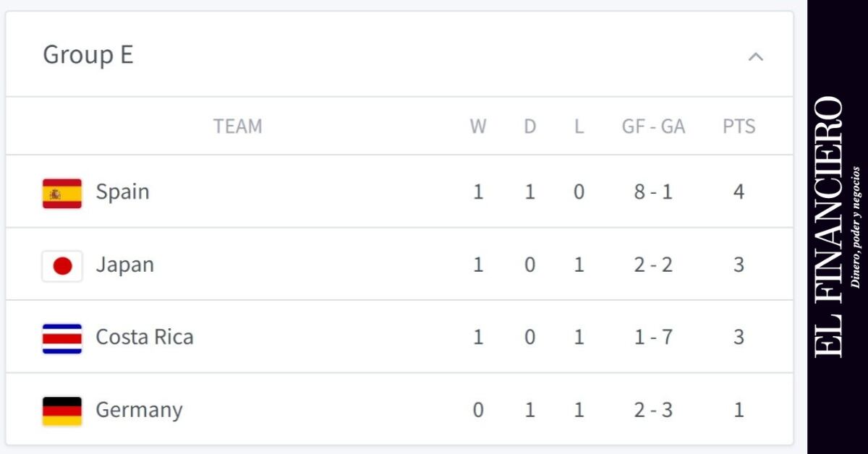Click Germany's points value of 1
The image size is (868, 454).
tap(739, 411)
